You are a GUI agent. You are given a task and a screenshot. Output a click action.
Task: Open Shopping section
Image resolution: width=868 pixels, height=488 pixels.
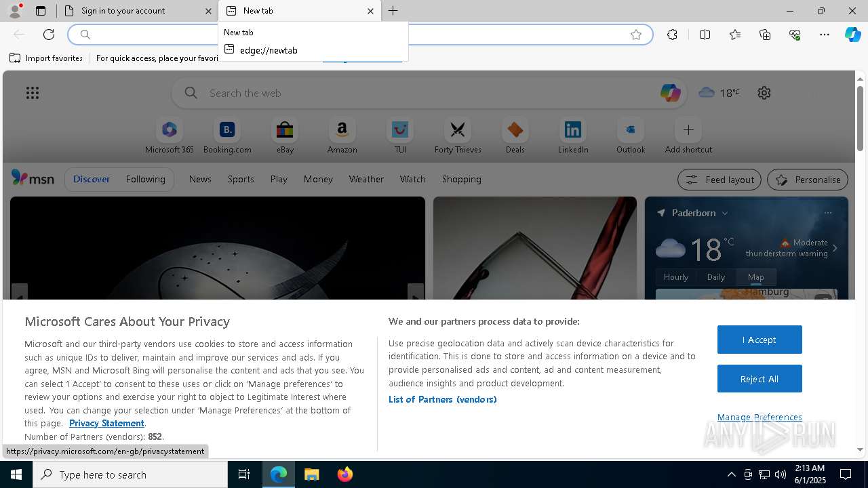click(x=462, y=179)
